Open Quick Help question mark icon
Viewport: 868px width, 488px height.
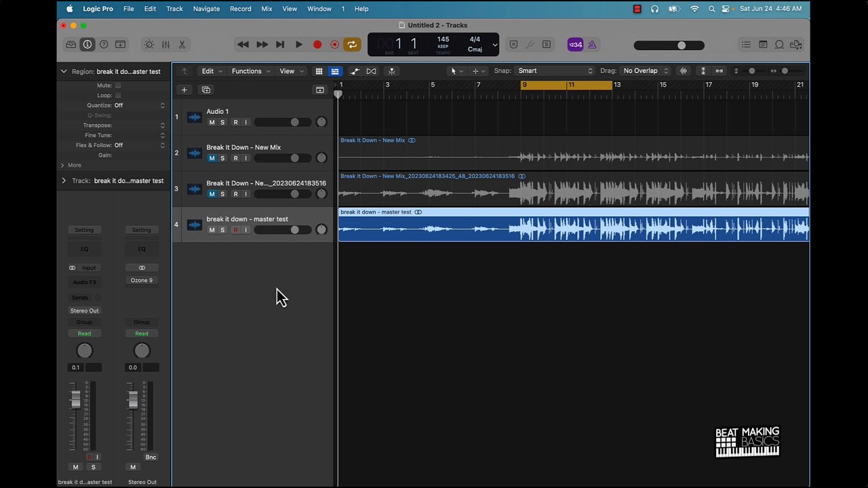click(x=104, y=45)
